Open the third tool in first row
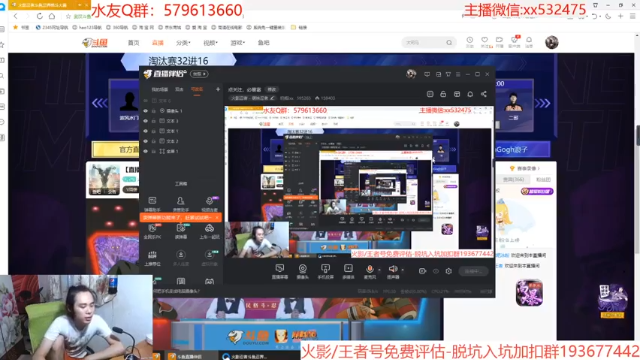The image size is (640, 360). 209,204
